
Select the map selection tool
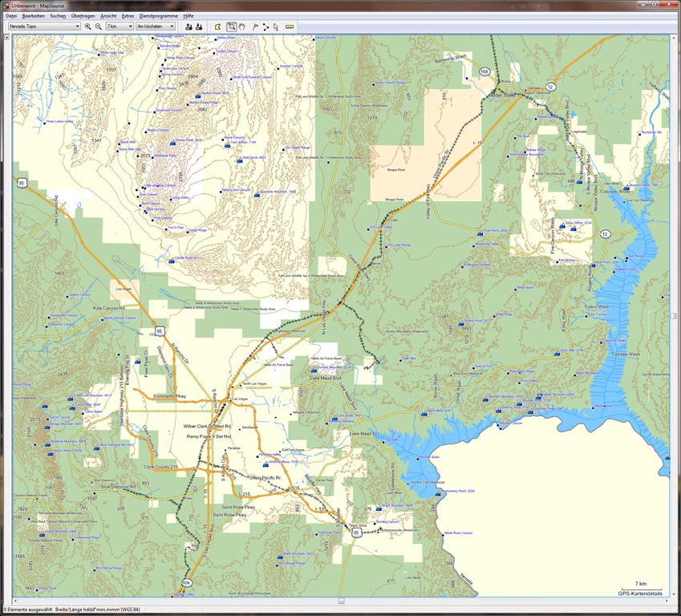point(217,26)
